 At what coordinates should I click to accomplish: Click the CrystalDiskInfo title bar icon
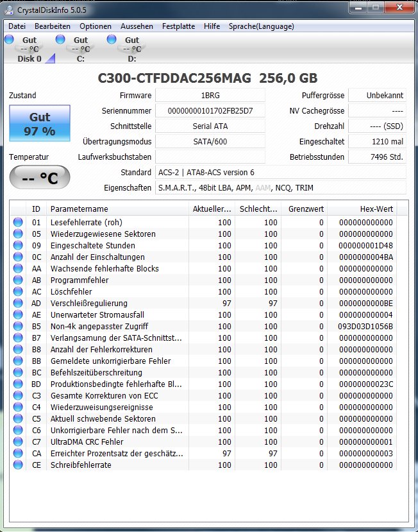coord(9,10)
